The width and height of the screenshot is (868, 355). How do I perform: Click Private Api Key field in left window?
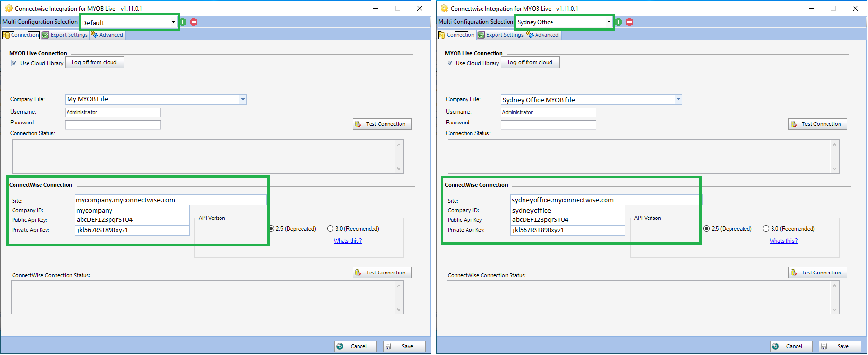click(x=132, y=230)
